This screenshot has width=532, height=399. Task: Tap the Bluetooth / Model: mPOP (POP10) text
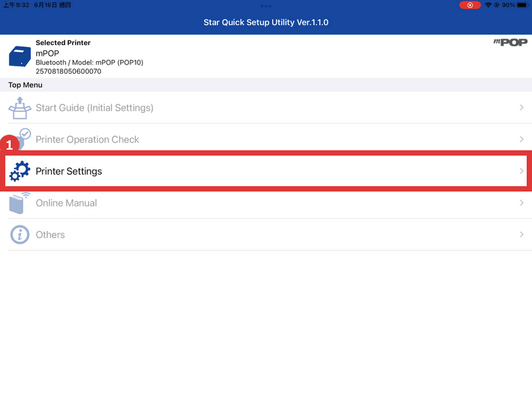pyautogui.click(x=90, y=63)
